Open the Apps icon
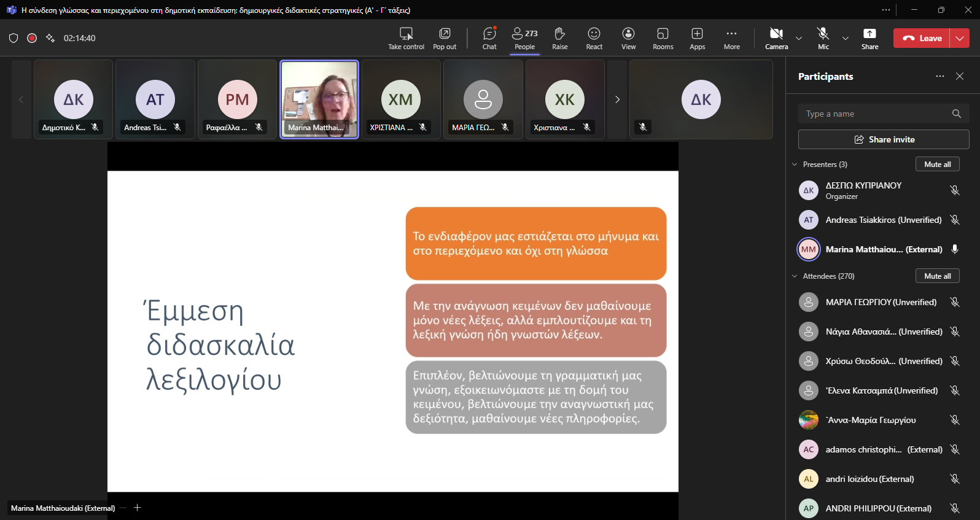Screen dimensions: 980x520 (x=697, y=38)
